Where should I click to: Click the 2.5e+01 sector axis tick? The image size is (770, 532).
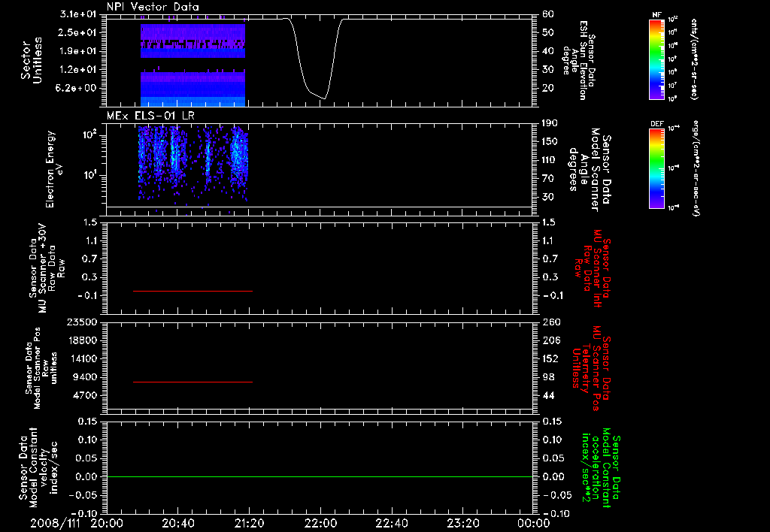[78, 32]
